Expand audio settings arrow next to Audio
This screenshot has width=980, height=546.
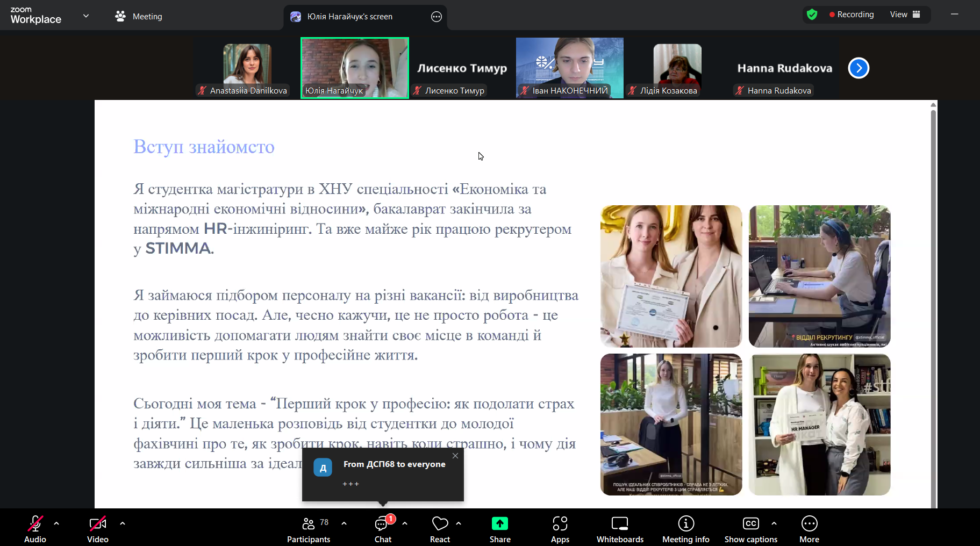pos(56,523)
